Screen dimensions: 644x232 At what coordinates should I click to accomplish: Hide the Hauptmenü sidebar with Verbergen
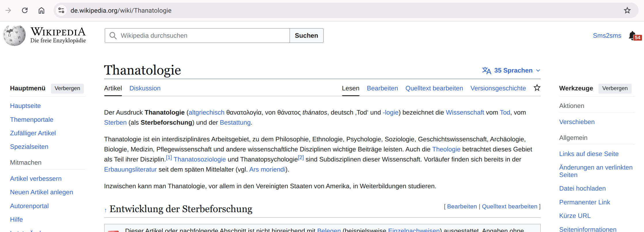(x=67, y=88)
